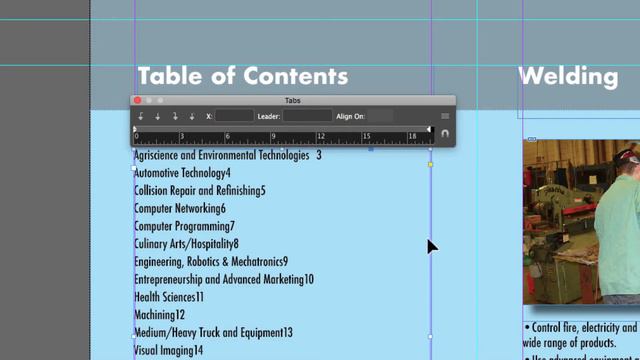Select the Center-Justified Tab button
The image size is (640, 360).
click(x=158, y=116)
